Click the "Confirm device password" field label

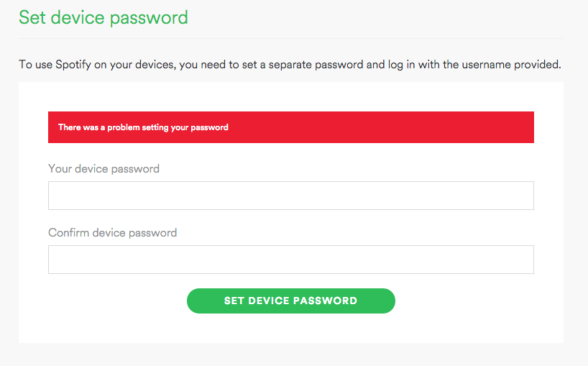pyautogui.click(x=112, y=233)
